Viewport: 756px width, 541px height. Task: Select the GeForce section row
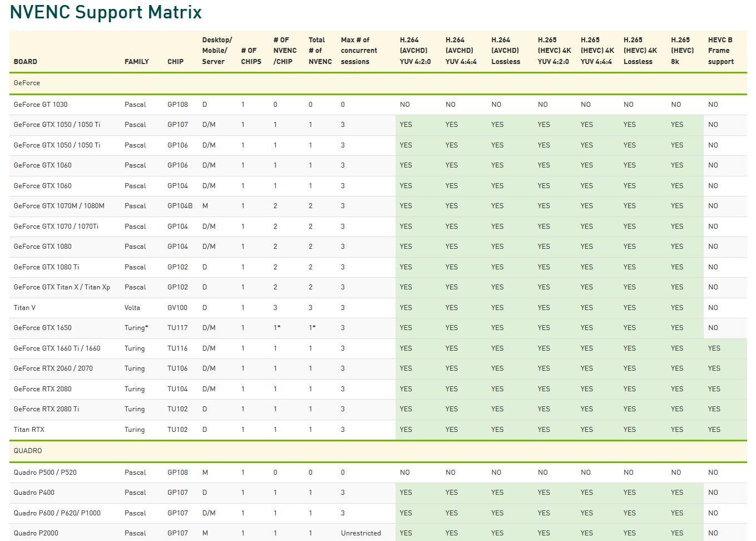click(x=378, y=83)
